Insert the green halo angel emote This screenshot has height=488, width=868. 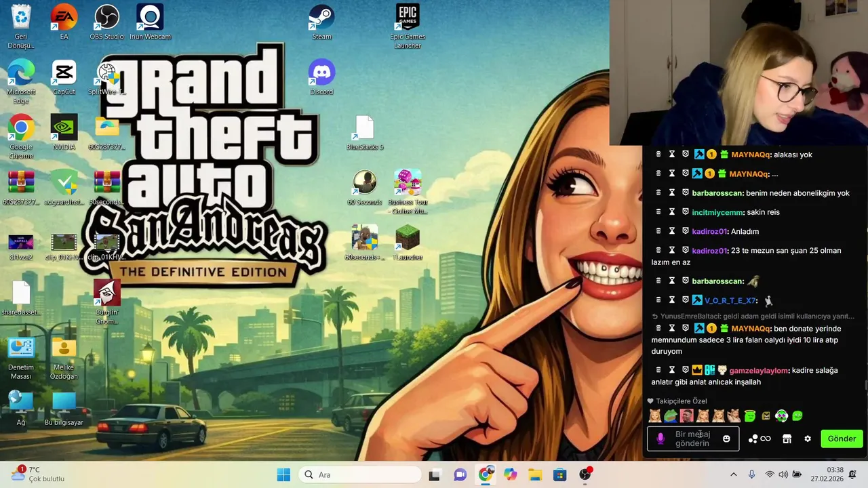tap(750, 415)
